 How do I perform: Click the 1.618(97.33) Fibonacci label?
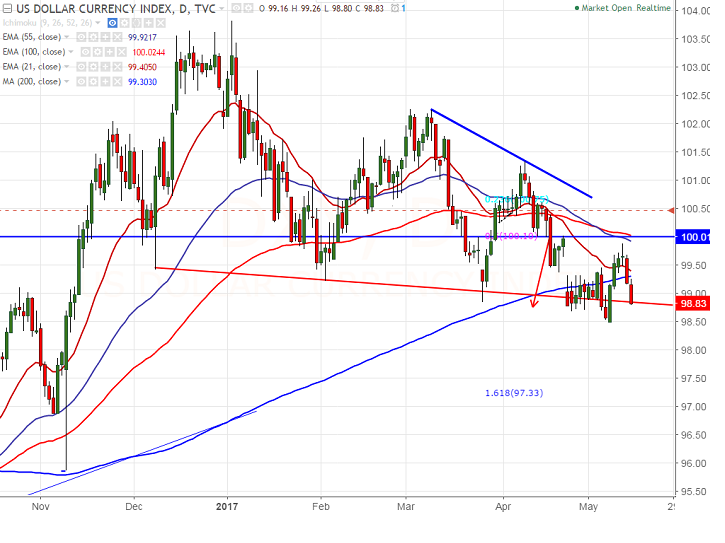coord(514,393)
